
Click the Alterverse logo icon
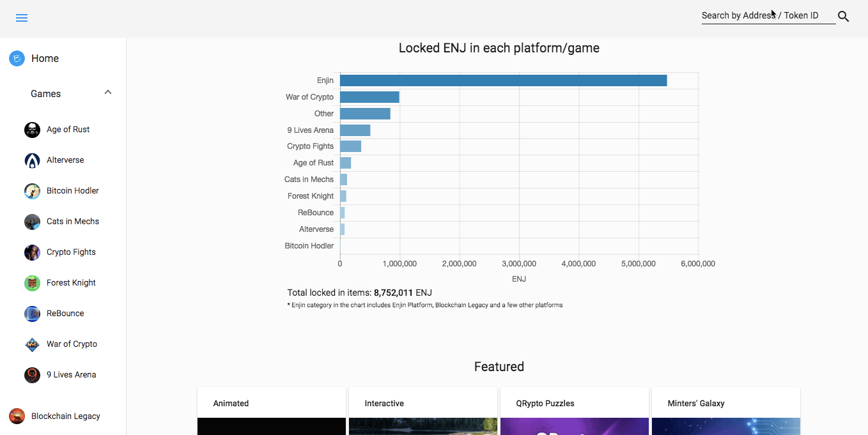(x=32, y=160)
